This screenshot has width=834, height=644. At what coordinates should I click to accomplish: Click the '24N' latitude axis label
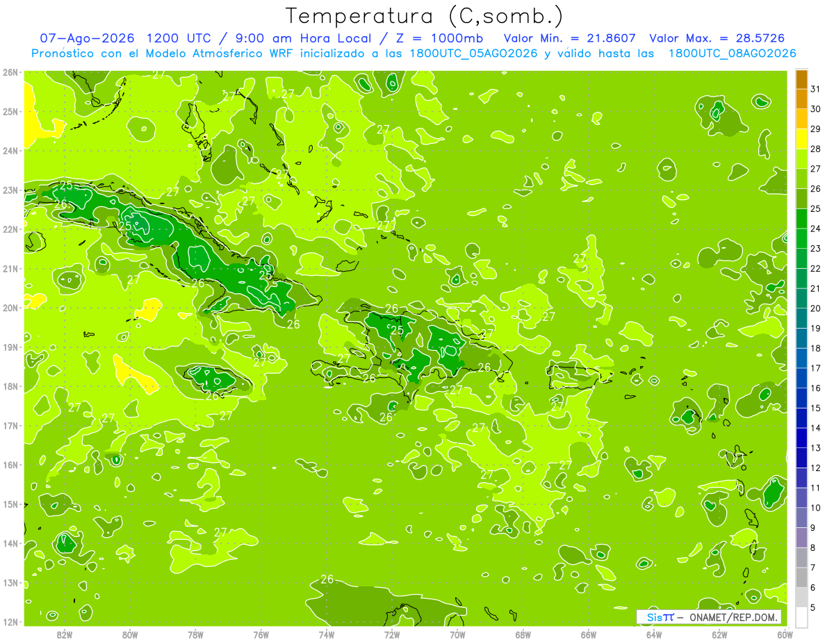pos(10,151)
